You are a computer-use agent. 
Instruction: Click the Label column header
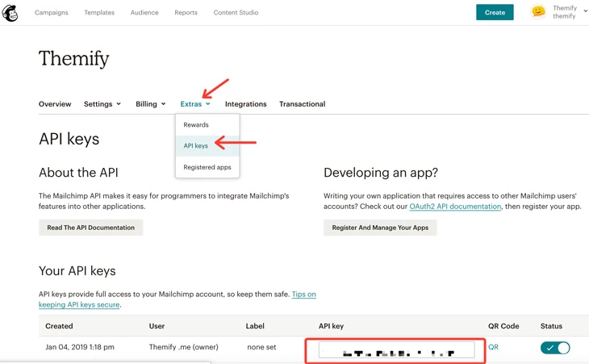[x=255, y=326]
